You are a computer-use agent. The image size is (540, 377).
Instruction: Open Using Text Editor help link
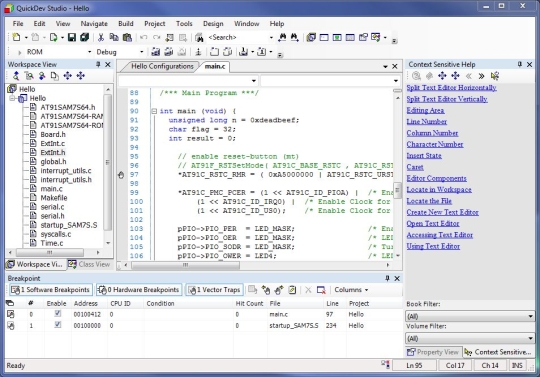pos(433,246)
